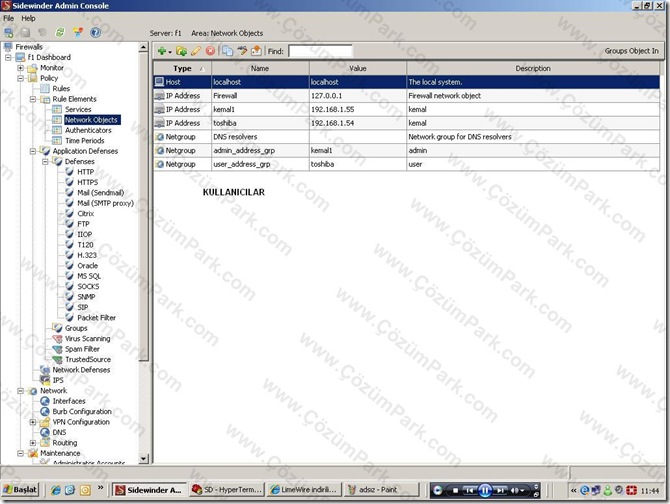Viewport: 670px width, 504px height.
Task: Expand hidden system tray icons chevron
Action: point(573,490)
